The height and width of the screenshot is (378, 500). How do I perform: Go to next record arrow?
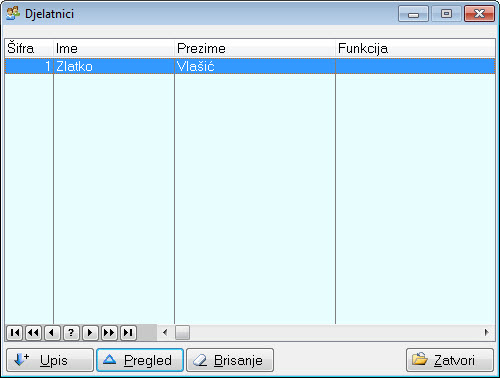click(90, 332)
